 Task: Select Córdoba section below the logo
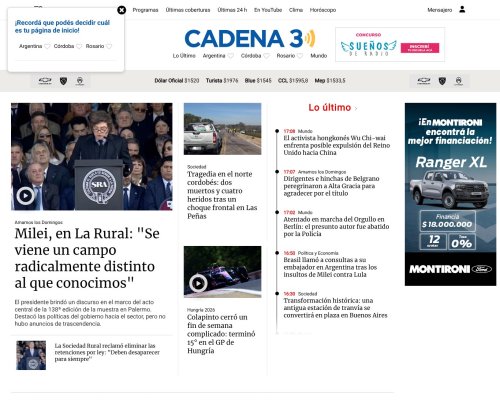251,56
